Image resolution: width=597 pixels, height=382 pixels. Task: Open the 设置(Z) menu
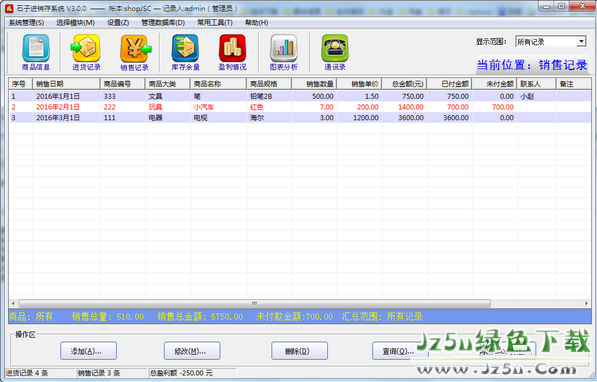coord(118,23)
